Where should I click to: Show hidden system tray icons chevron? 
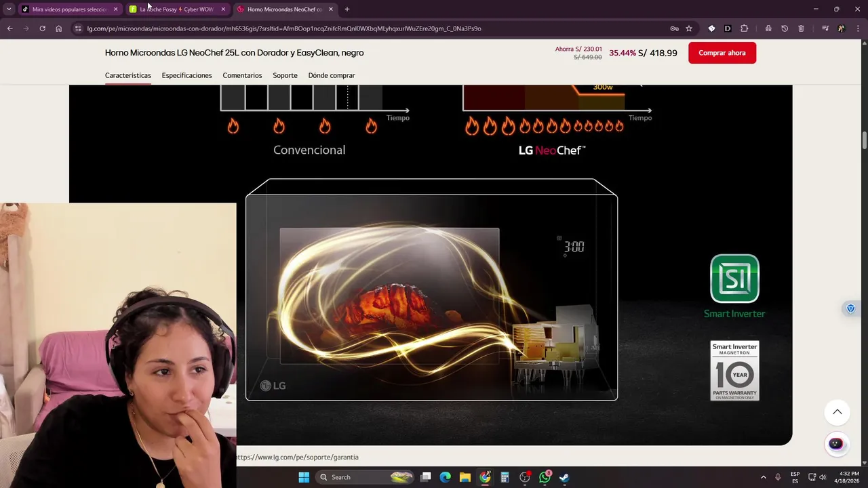[x=763, y=477]
